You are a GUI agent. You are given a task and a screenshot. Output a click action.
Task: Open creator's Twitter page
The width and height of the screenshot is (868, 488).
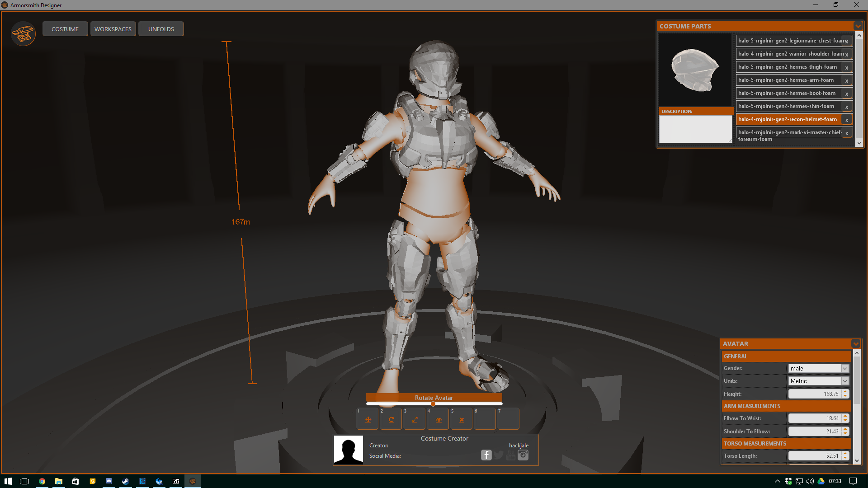(x=499, y=455)
